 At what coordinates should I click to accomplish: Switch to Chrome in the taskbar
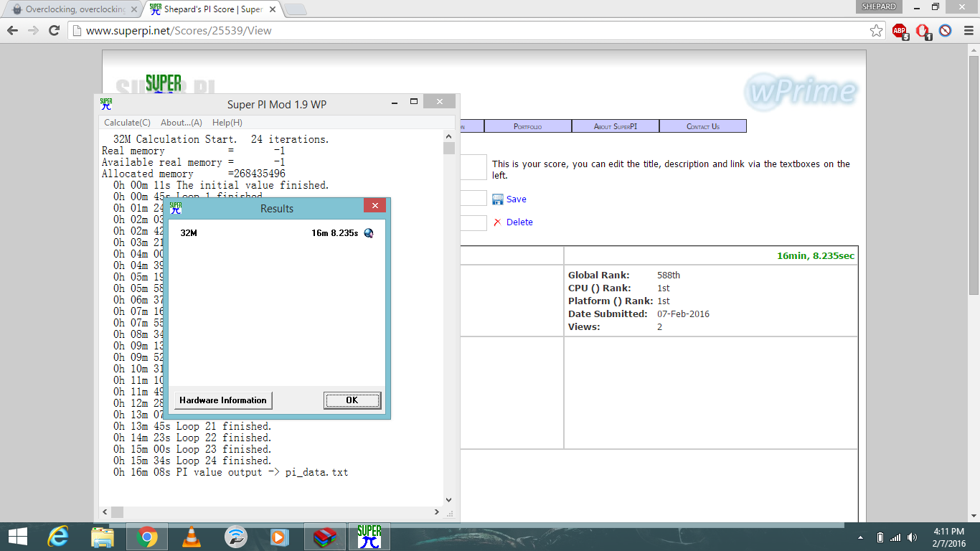pos(147,537)
